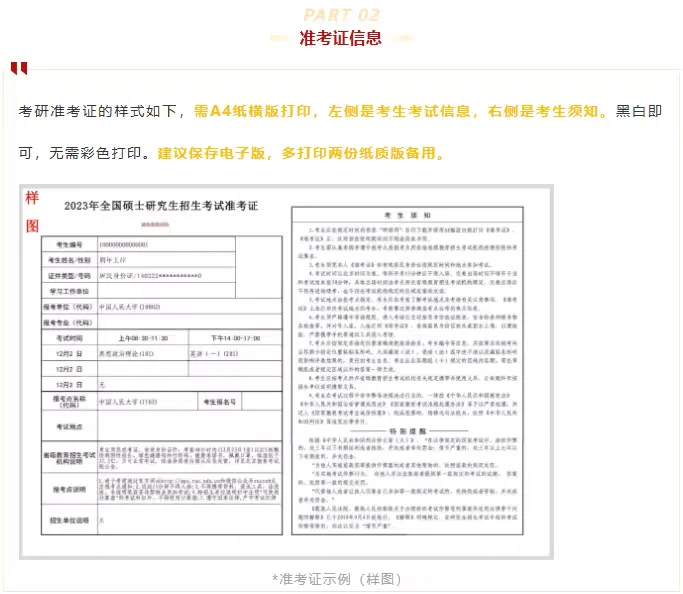This screenshot has height=594, width=683.
Task: Click the "报考单位（代码）" table cell
Action: point(69,307)
